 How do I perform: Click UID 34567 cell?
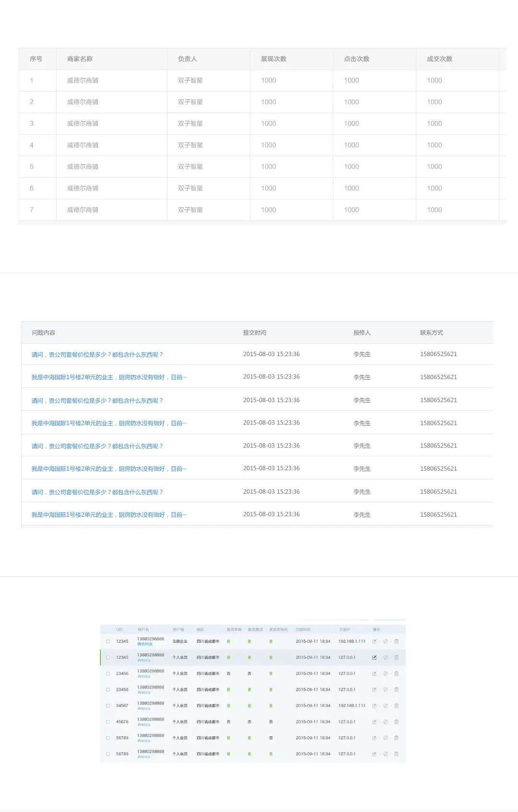pos(122,706)
